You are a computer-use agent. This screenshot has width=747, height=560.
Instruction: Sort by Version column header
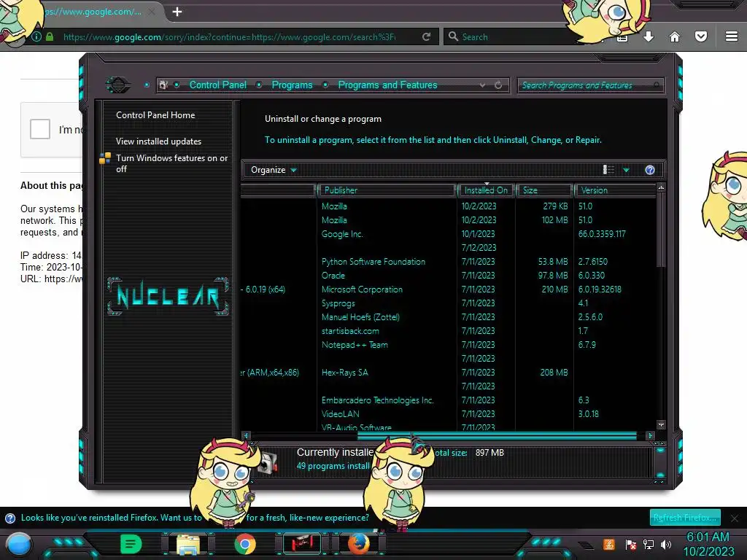click(x=615, y=190)
